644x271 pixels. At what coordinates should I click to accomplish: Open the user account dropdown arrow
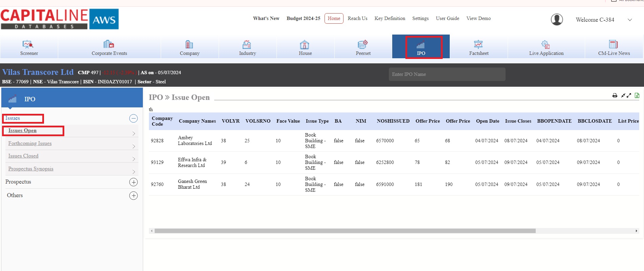coord(630,20)
